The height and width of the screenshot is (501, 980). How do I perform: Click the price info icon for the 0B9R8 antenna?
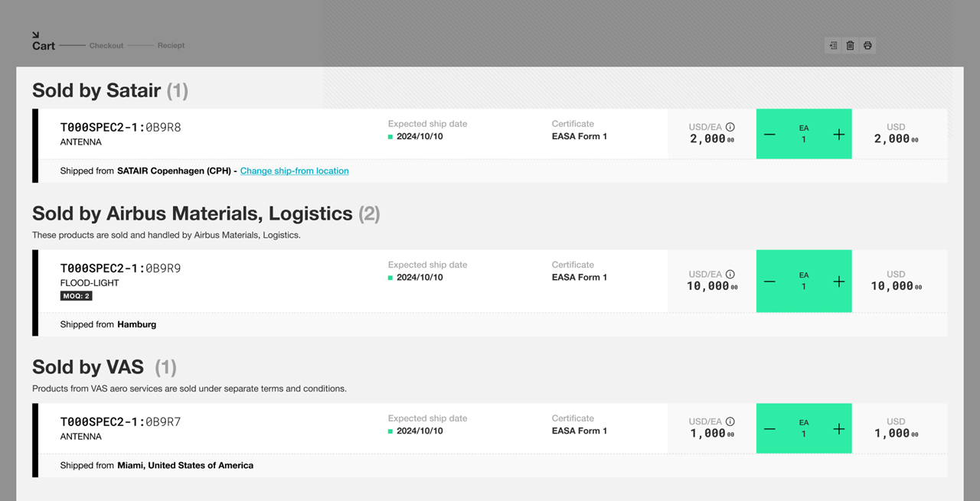point(730,127)
